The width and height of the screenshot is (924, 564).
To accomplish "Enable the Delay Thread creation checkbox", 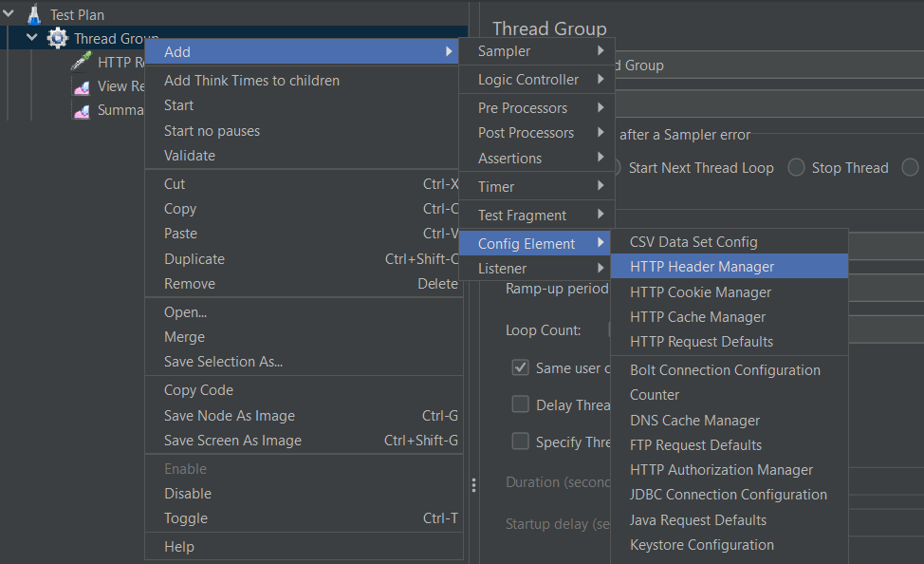I will tap(520, 404).
